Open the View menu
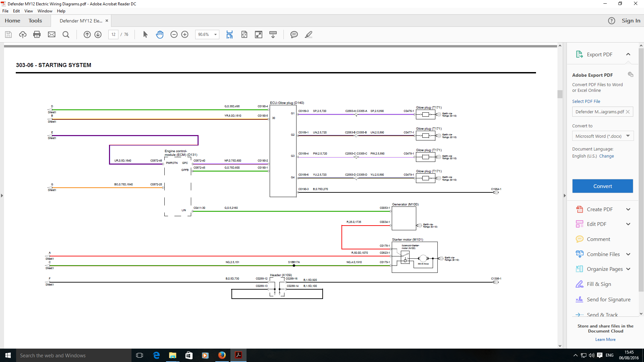This screenshot has width=644, height=362. click(x=29, y=11)
